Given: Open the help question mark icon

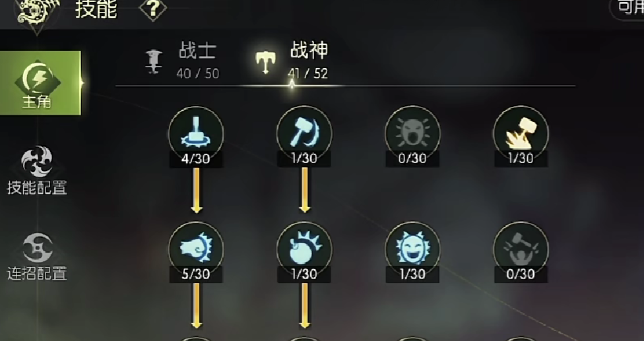Looking at the screenshot, I should pos(153,9).
